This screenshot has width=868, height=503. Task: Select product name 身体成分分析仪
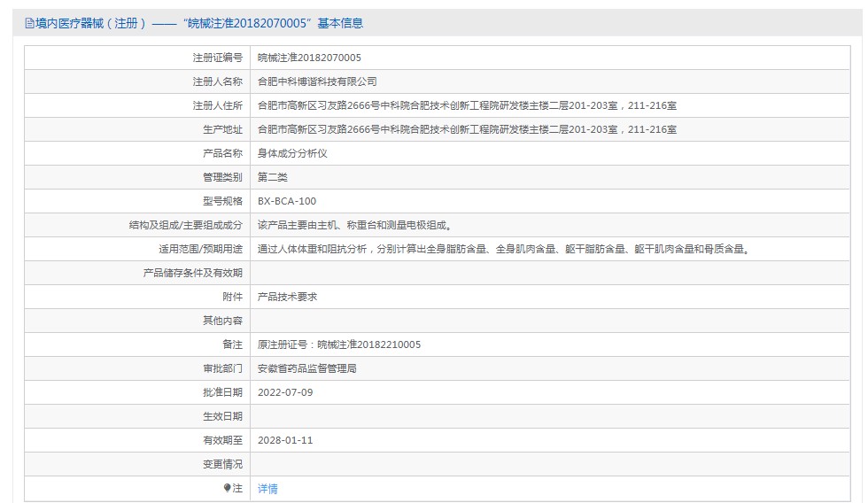292,153
